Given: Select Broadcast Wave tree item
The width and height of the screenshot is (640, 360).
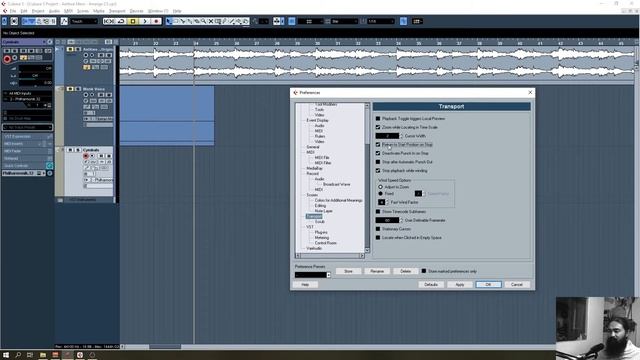Looking at the screenshot, I should [336, 184].
